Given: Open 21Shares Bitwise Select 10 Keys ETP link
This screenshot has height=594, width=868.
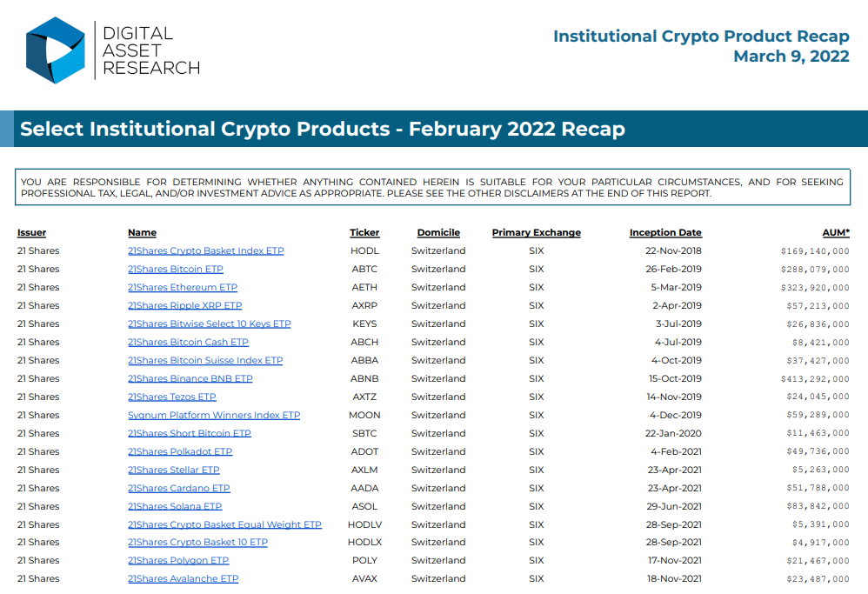Looking at the screenshot, I should point(210,324).
